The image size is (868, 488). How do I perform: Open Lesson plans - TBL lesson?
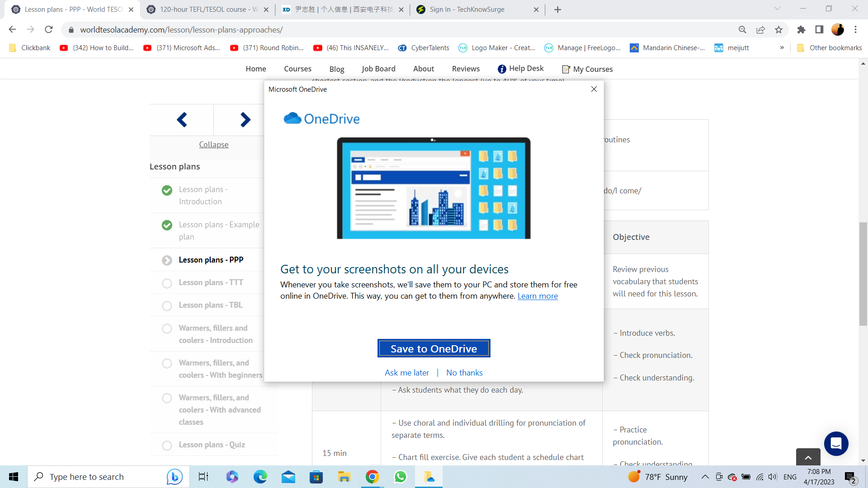coord(211,305)
